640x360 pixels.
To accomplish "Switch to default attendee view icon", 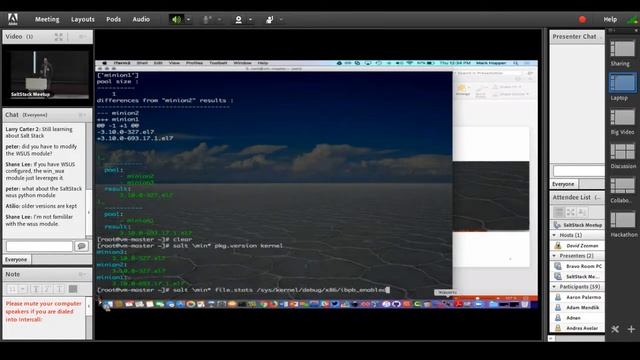I will (559, 212).
